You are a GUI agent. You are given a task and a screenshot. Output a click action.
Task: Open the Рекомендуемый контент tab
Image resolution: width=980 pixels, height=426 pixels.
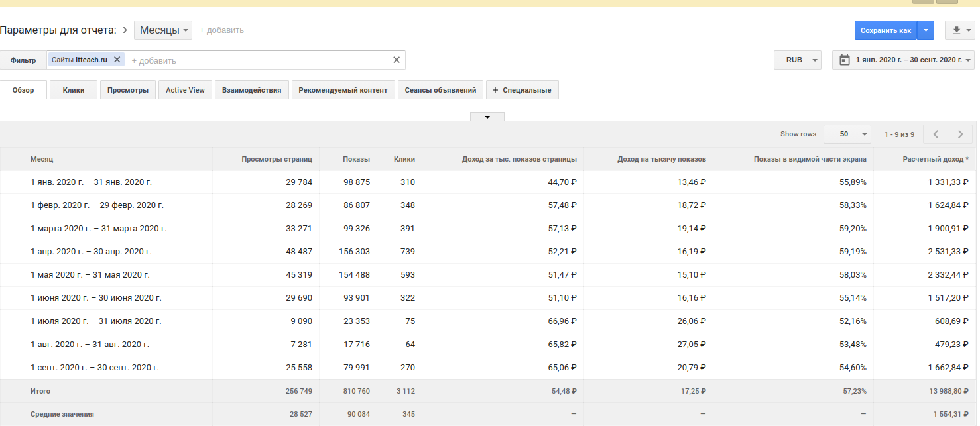coord(343,90)
